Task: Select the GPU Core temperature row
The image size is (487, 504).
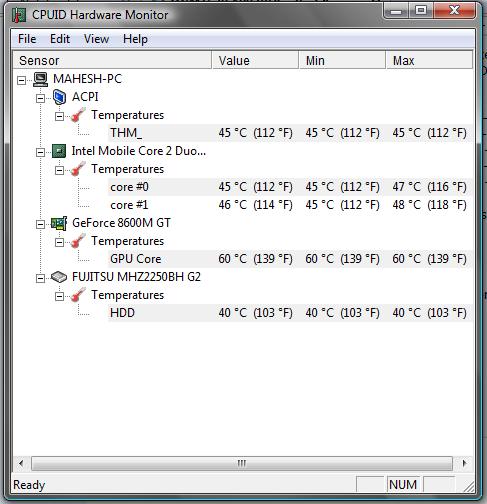Action: coord(290,259)
